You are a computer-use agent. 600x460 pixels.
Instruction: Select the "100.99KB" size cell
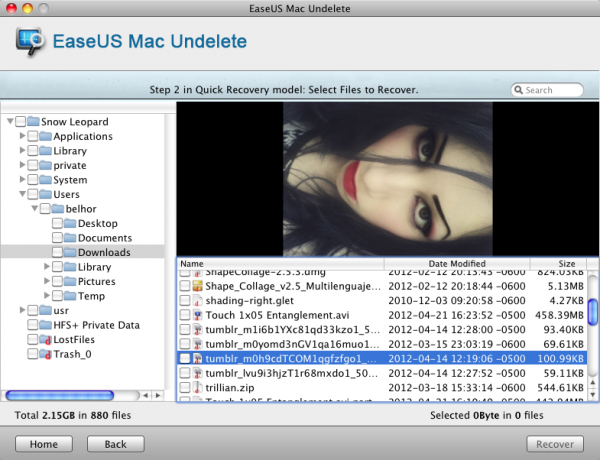[x=561, y=359]
